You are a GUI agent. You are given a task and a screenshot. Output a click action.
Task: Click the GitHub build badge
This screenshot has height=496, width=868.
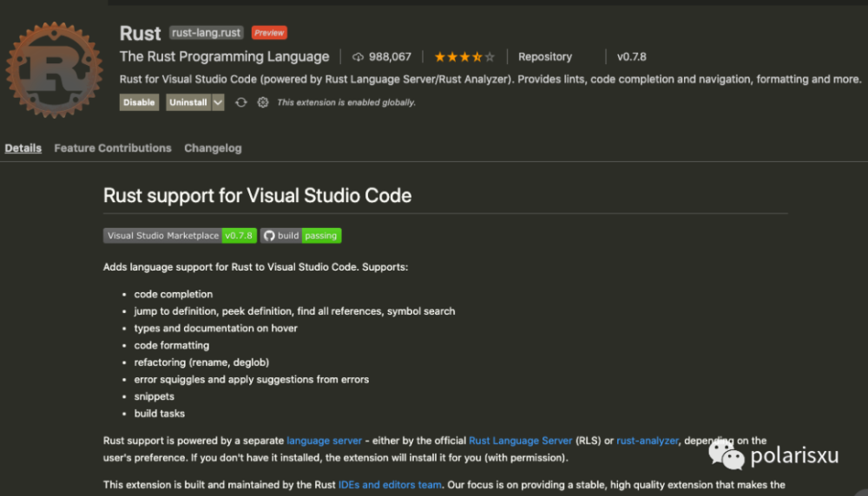pos(300,236)
